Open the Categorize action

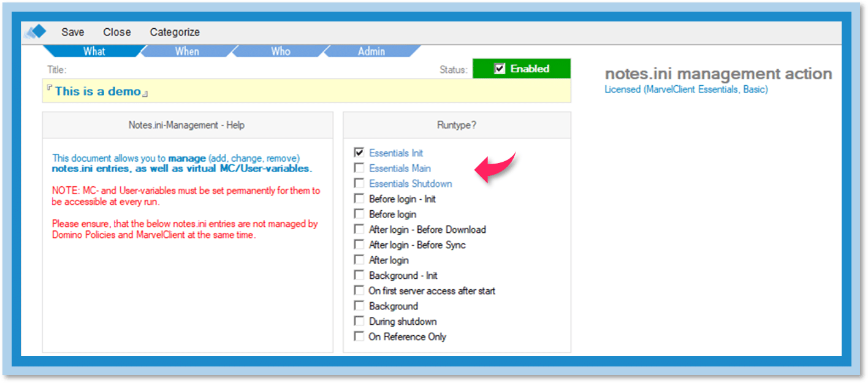pyautogui.click(x=175, y=32)
